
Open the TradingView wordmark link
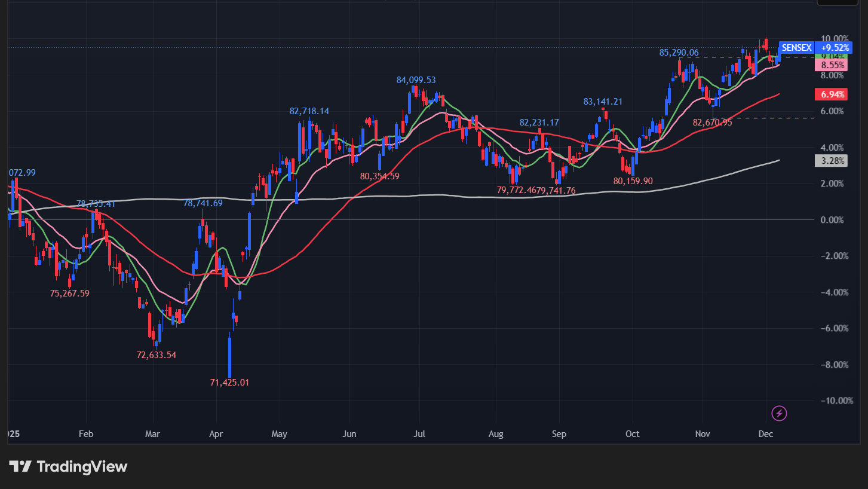click(82, 466)
